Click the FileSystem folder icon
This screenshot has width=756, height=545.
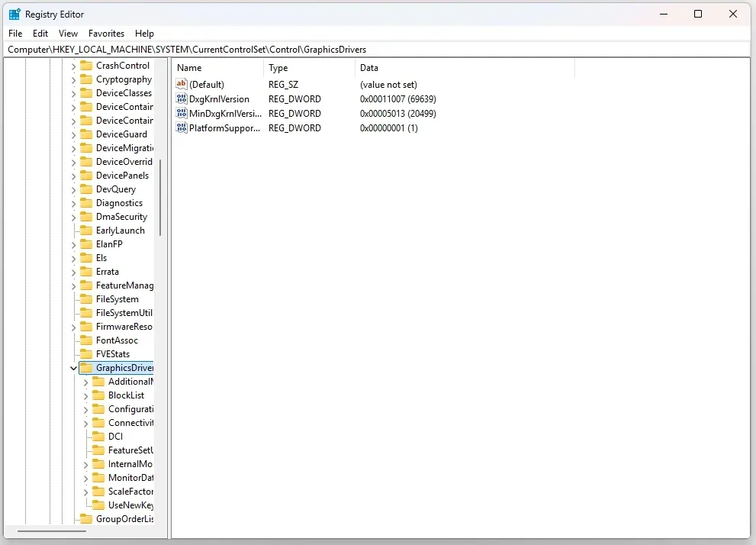86,299
